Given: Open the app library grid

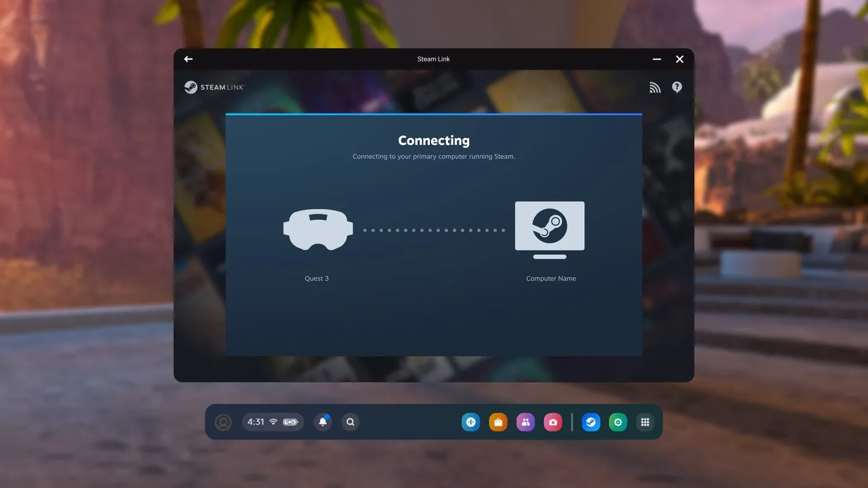Looking at the screenshot, I should click(x=644, y=421).
